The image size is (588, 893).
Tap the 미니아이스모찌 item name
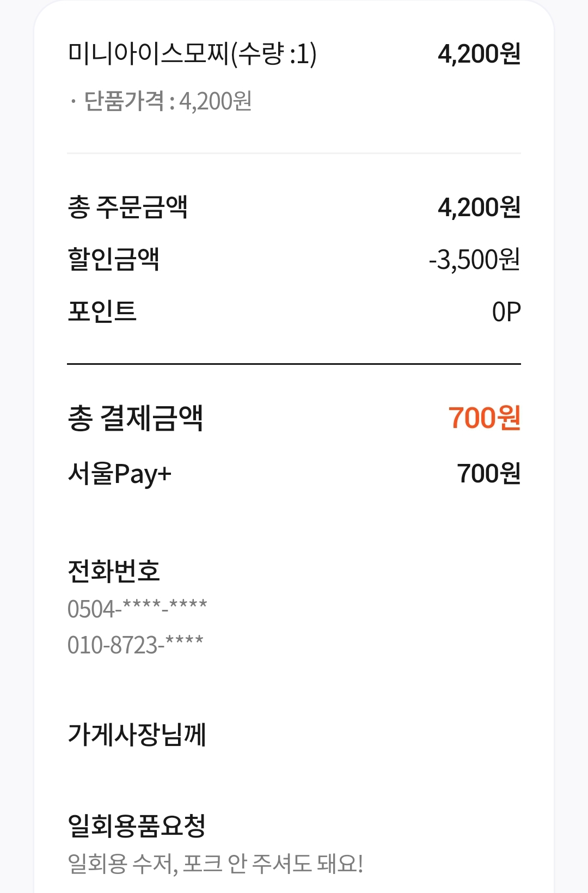click(x=192, y=54)
